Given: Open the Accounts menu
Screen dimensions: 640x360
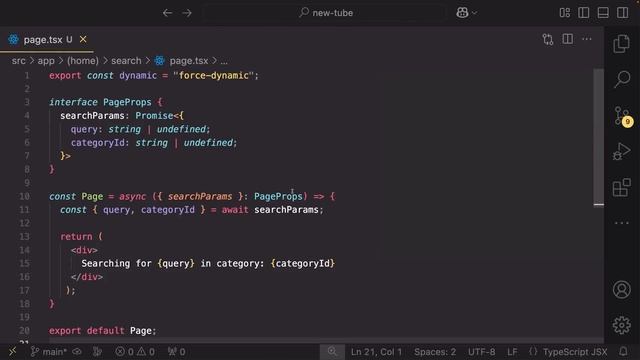Looking at the screenshot, I should pos(622,289).
